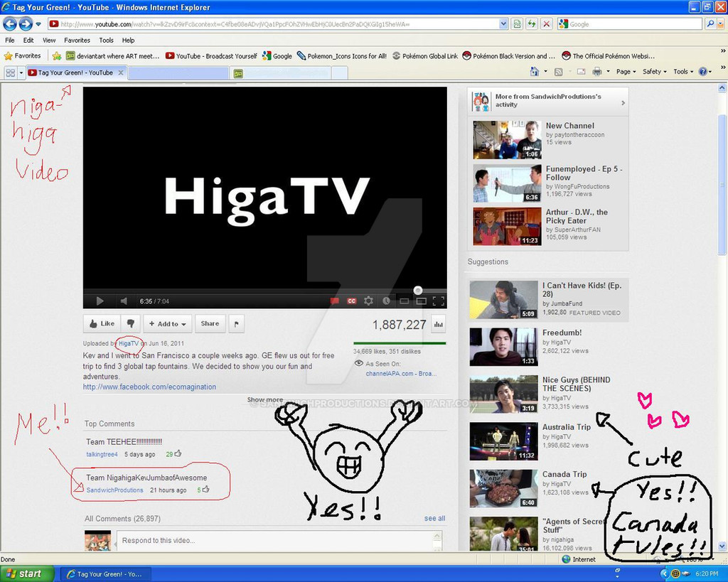Open the View menu

pyautogui.click(x=49, y=41)
